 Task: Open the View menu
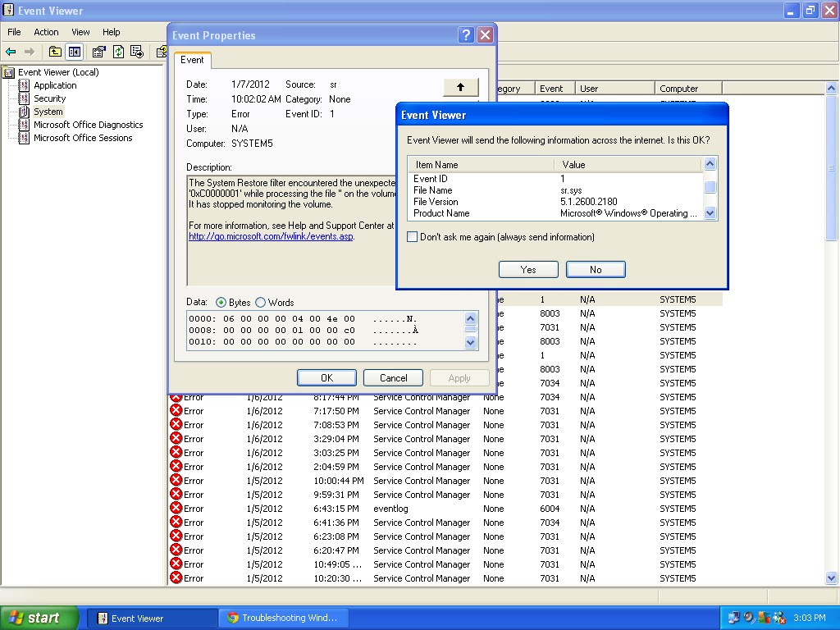[80, 32]
